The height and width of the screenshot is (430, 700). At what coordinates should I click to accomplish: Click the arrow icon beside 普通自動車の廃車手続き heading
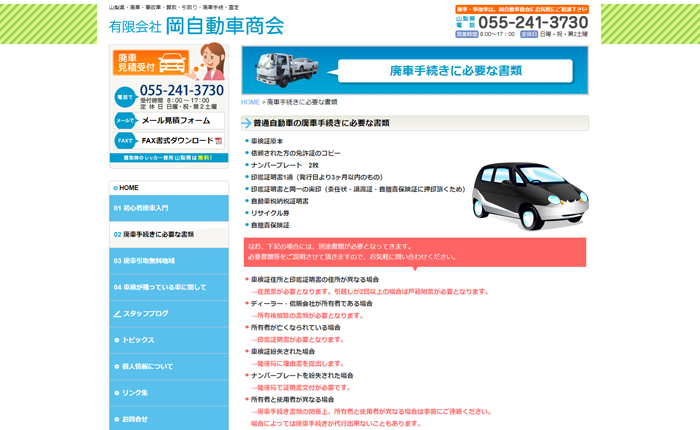[x=246, y=123]
